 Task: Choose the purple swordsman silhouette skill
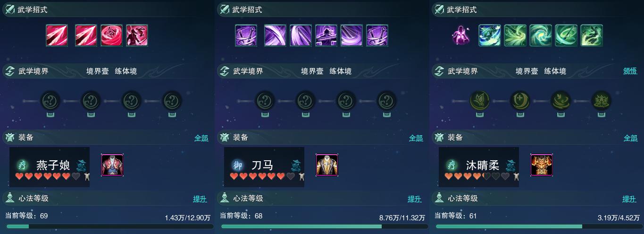pos(326,35)
